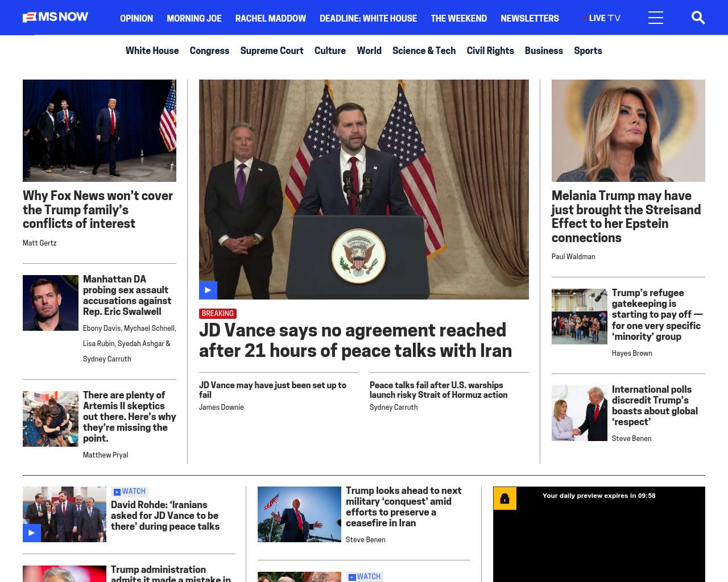The width and height of the screenshot is (728, 582).
Task: Click the daily preview expires timer text
Action: pyautogui.click(x=599, y=496)
